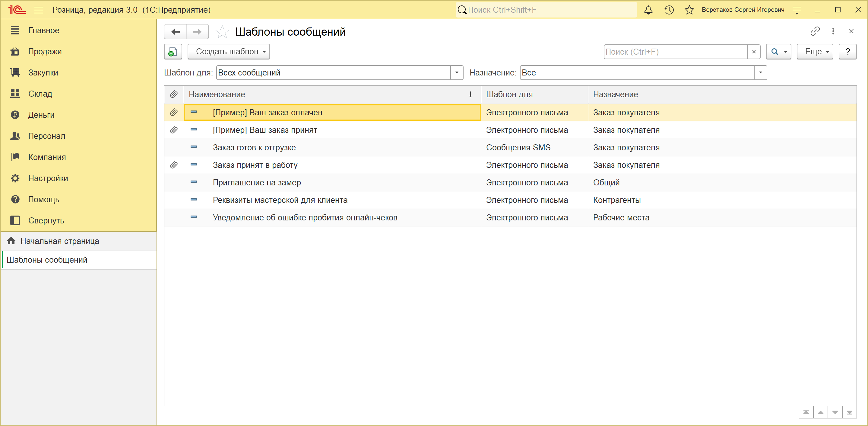Select row Уведомление об ошибке пробития онлайн-чеков
The width and height of the screenshot is (868, 426).
pos(510,218)
